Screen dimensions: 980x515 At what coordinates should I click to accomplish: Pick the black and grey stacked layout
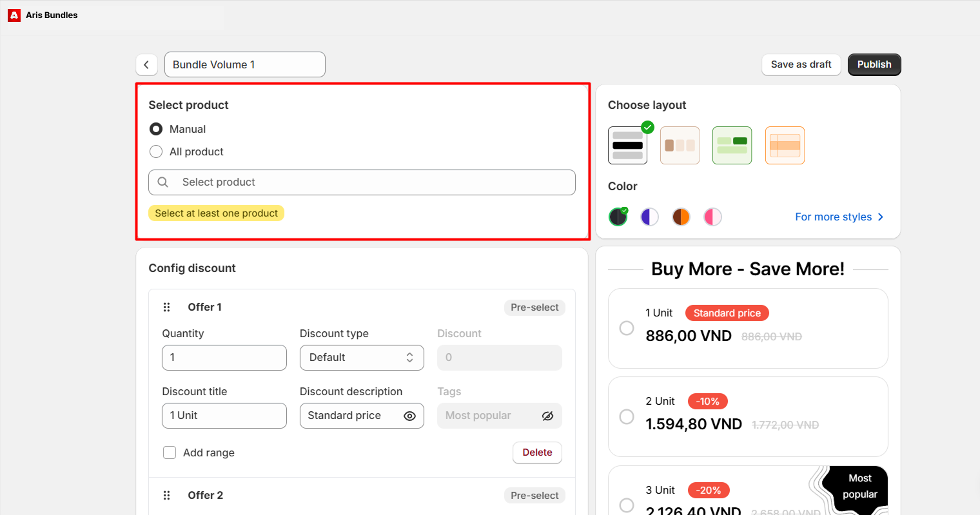pos(627,146)
